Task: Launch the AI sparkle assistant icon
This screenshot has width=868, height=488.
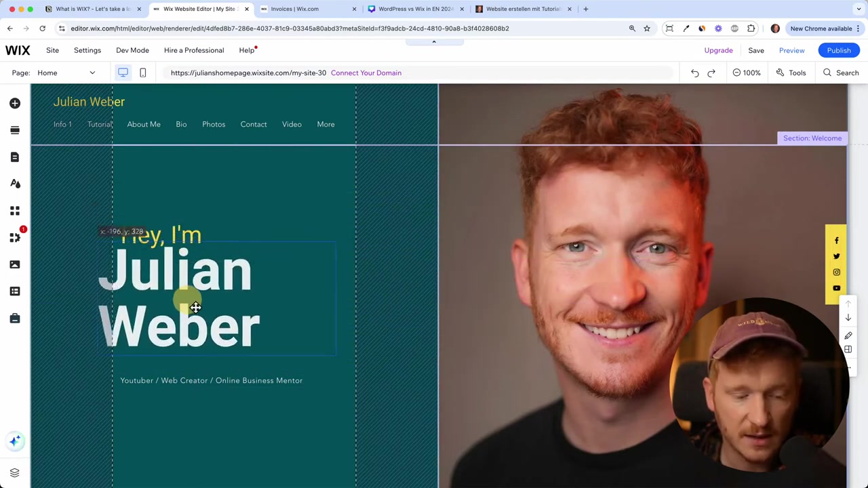Action: coord(15,441)
